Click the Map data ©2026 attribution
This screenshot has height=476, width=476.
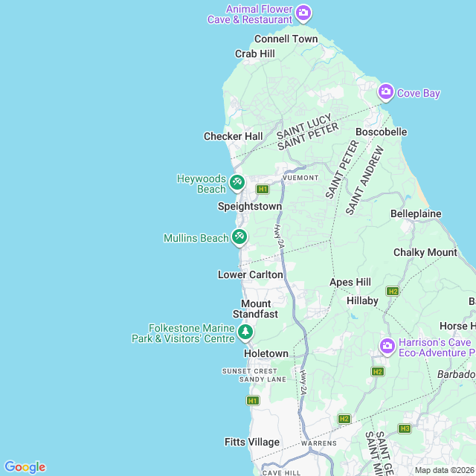(x=445, y=470)
